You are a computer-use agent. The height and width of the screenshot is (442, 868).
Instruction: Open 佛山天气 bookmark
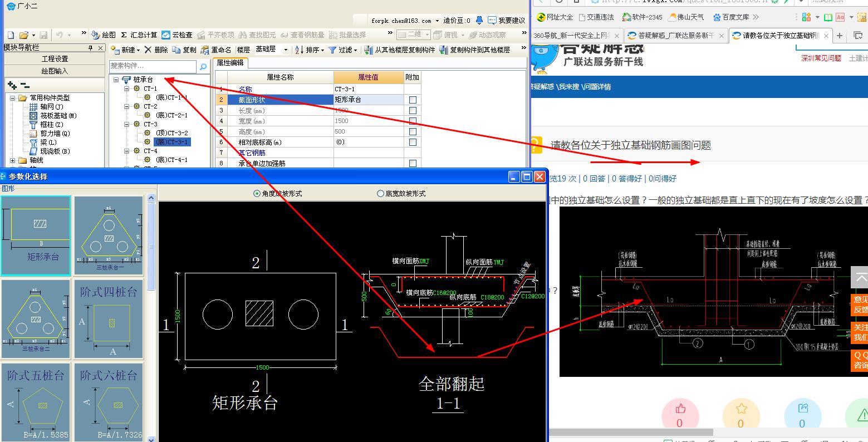pos(686,17)
